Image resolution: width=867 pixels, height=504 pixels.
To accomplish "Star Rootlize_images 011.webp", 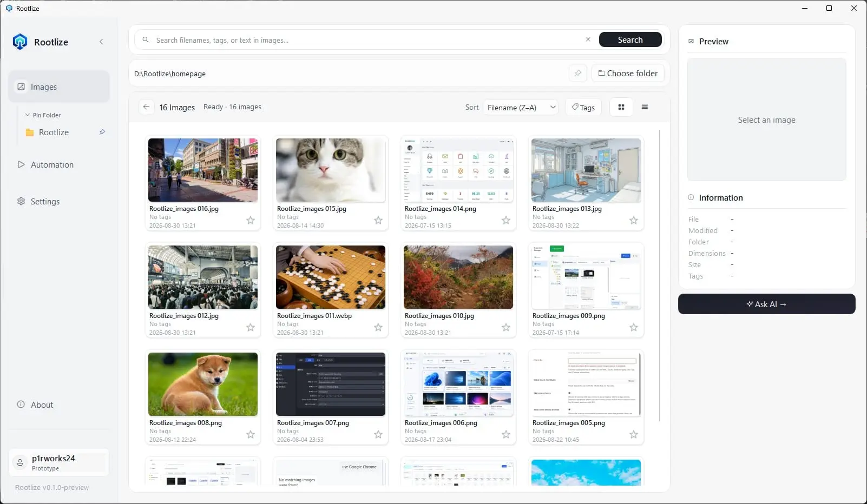I will (x=378, y=327).
